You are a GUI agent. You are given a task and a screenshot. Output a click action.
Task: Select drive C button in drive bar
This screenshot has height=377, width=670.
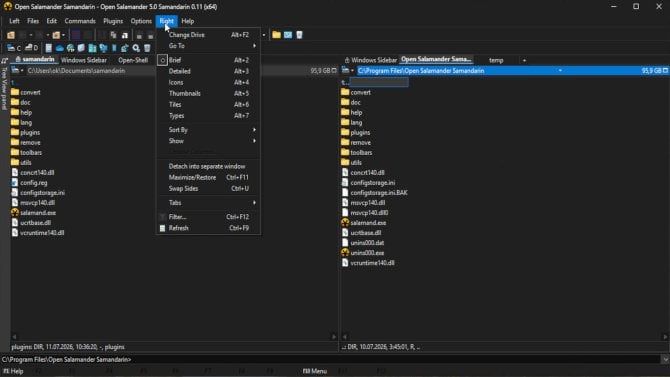pyautogui.click(x=14, y=48)
